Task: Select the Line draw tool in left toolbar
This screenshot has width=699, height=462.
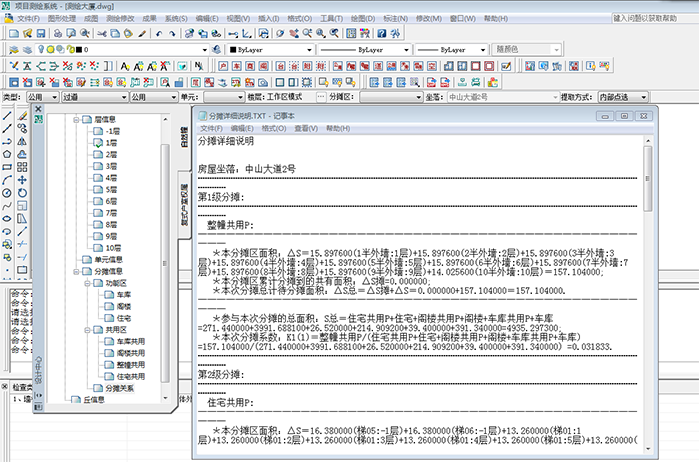Action: pyautogui.click(x=7, y=116)
